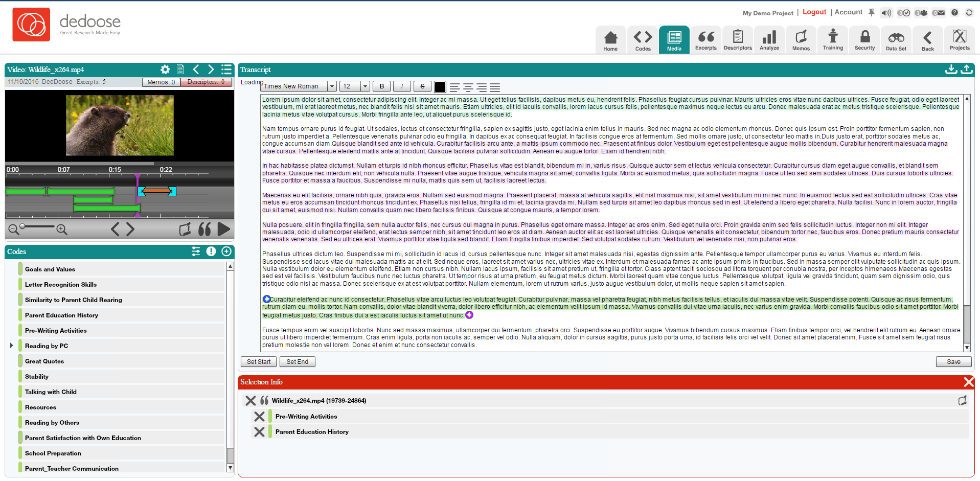This screenshot has width=980, height=481.
Task: Click the Memos: 0 button
Action: click(x=161, y=82)
